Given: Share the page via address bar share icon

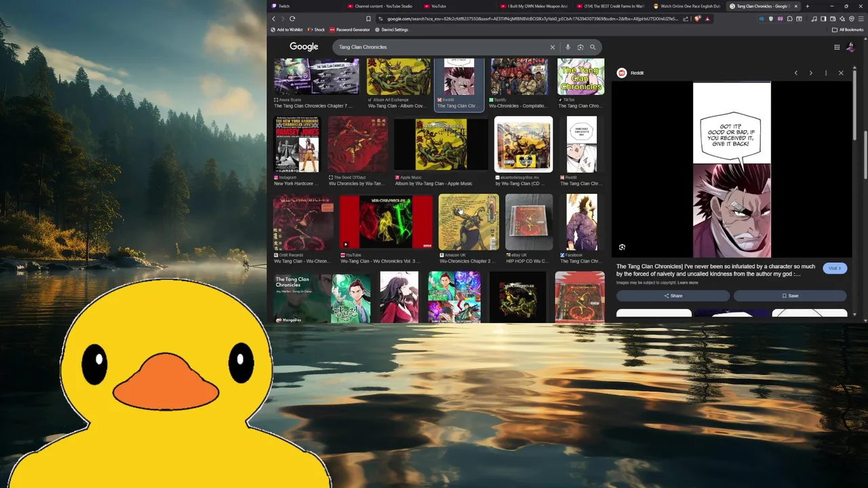Looking at the screenshot, I should (x=686, y=19).
